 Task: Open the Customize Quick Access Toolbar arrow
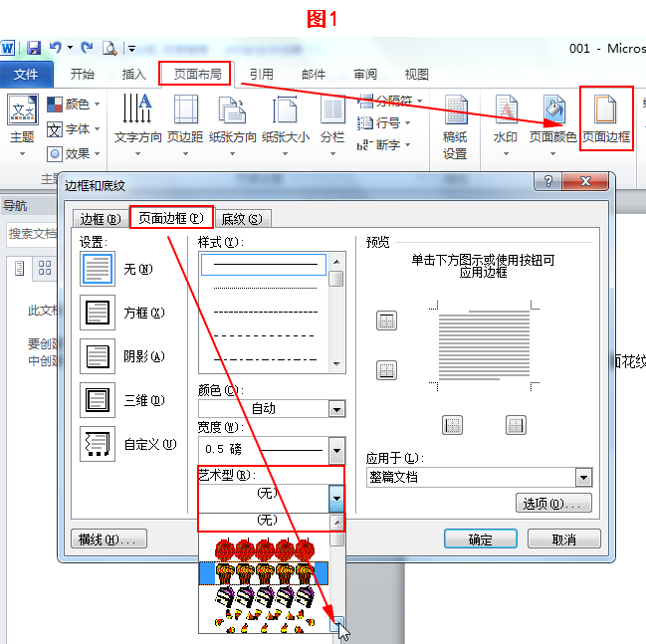tap(131, 49)
